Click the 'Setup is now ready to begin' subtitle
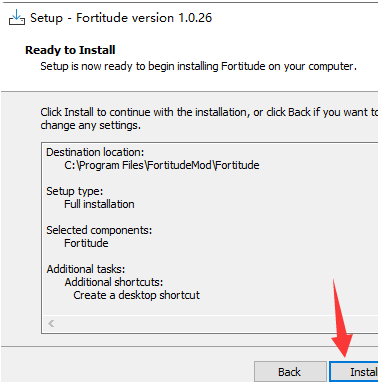This screenshot has width=378, height=382. [198, 66]
